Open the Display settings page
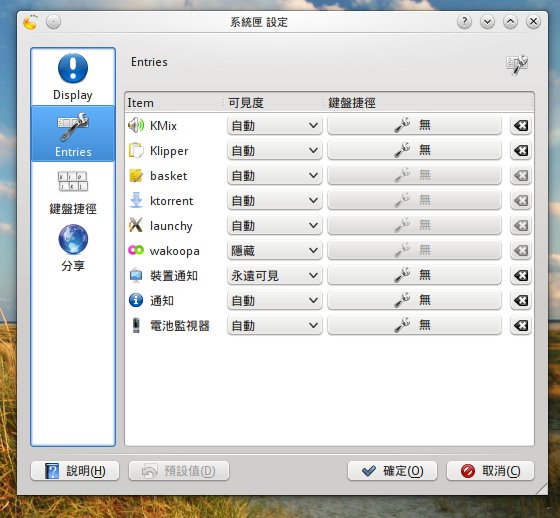The height and width of the screenshot is (518, 560). [x=73, y=77]
